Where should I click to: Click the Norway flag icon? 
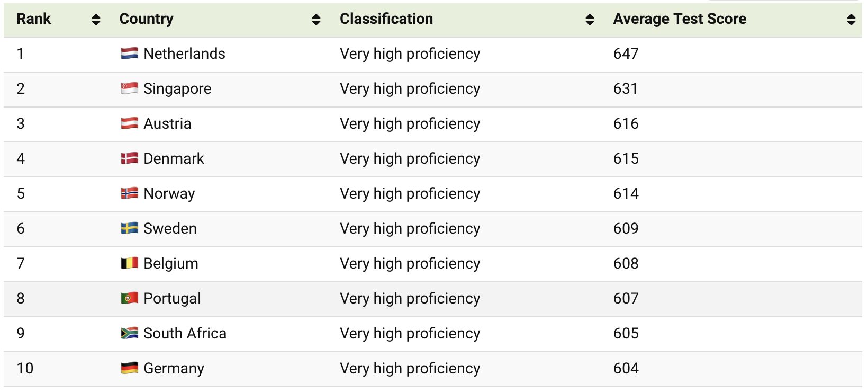point(129,193)
